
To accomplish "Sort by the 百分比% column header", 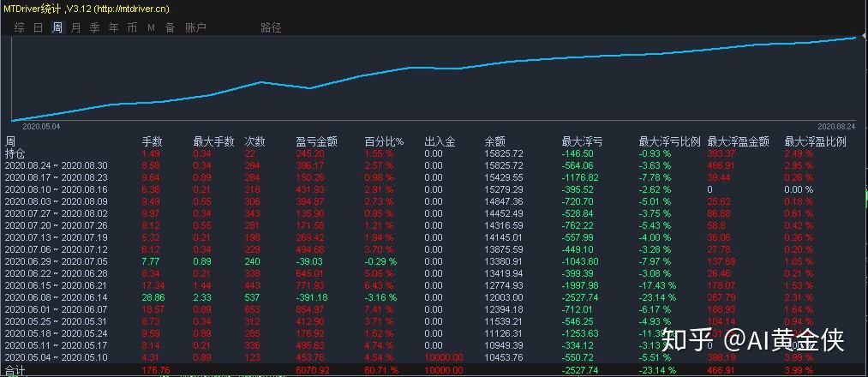I will [x=384, y=141].
